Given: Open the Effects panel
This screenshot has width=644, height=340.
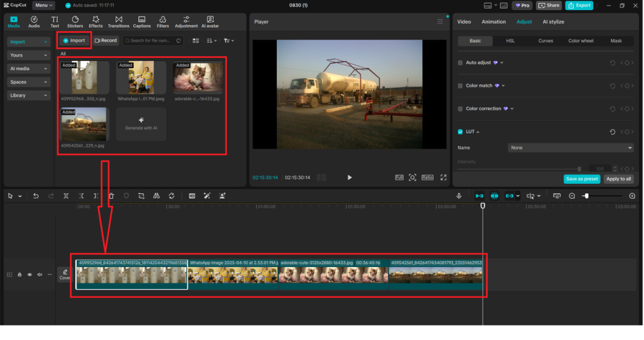Looking at the screenshot, I should coord(96,22).
